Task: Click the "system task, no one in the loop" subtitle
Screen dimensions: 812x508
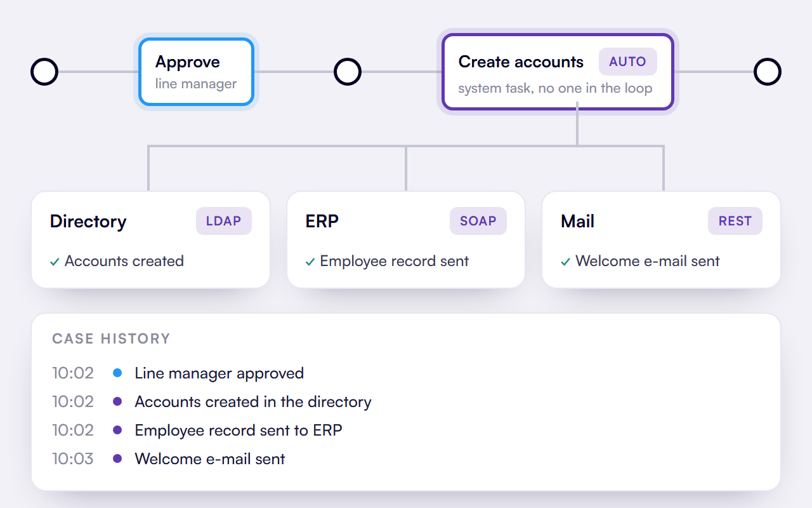Action: pos(555,88)
